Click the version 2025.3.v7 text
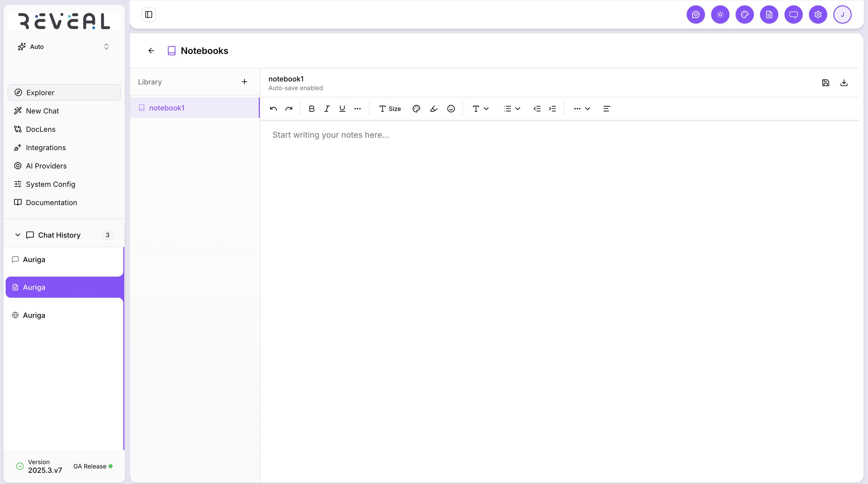This screenshot has height=484, width=868. coord(45,470)
